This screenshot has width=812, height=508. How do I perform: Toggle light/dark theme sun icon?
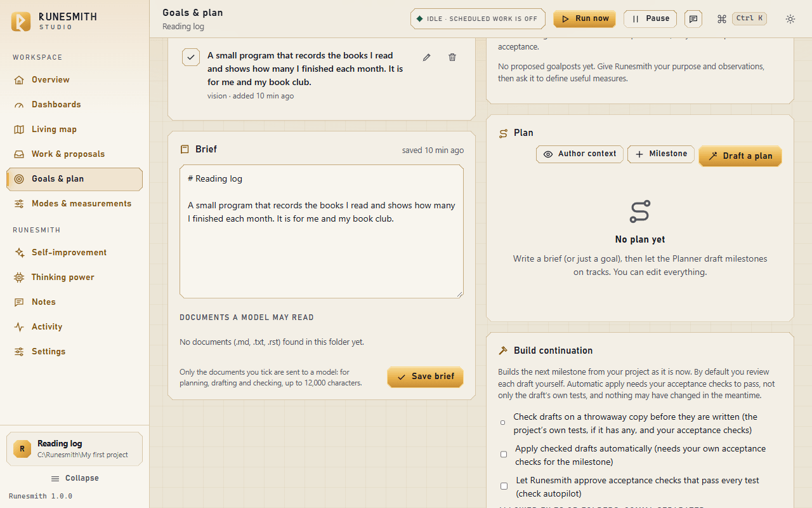(790, 19)
